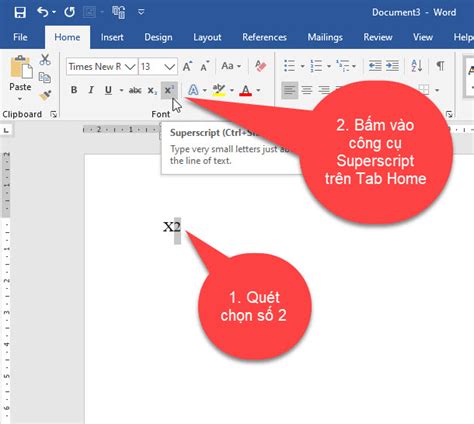Open the Design tab
The height and width of the screenshot is (424, 474).
tap(158, 37)
